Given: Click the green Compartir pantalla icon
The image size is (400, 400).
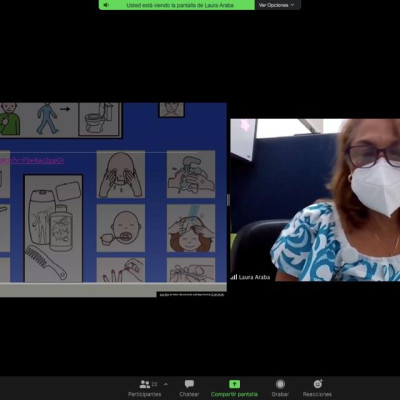Looking at the screenshot, I should point(234,384).
